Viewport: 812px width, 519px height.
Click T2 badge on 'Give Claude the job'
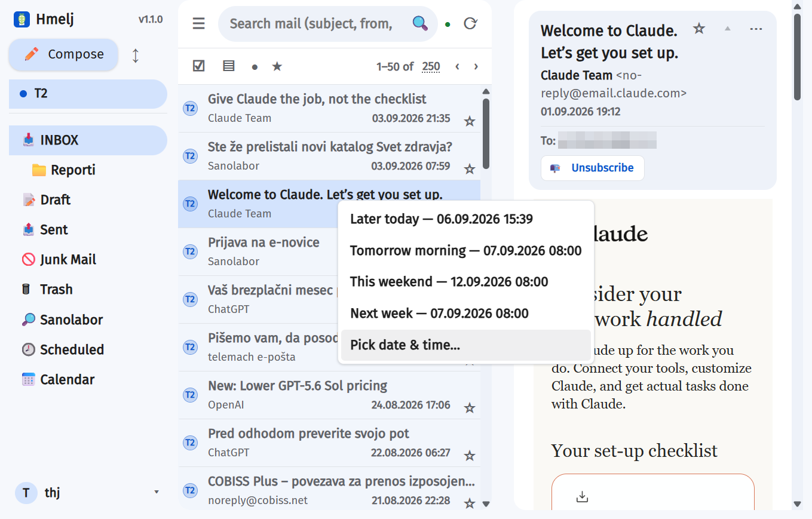tap(190, 108)
